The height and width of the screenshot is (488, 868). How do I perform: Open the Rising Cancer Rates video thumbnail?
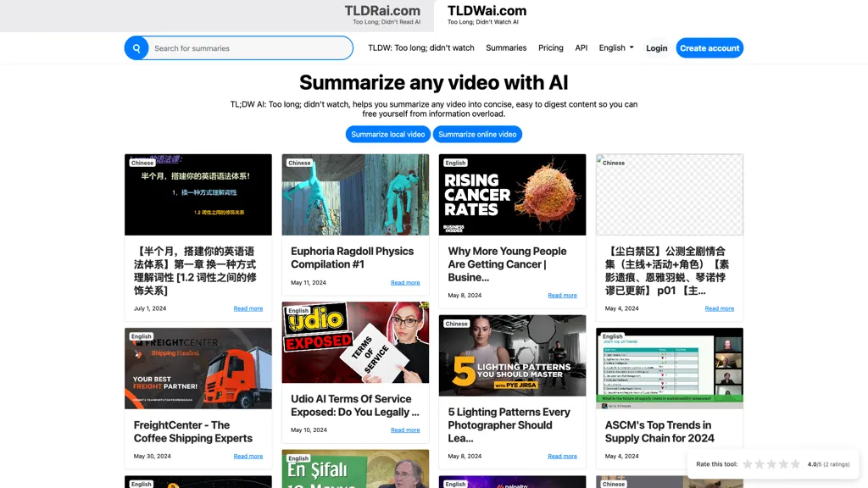point(512,194)
